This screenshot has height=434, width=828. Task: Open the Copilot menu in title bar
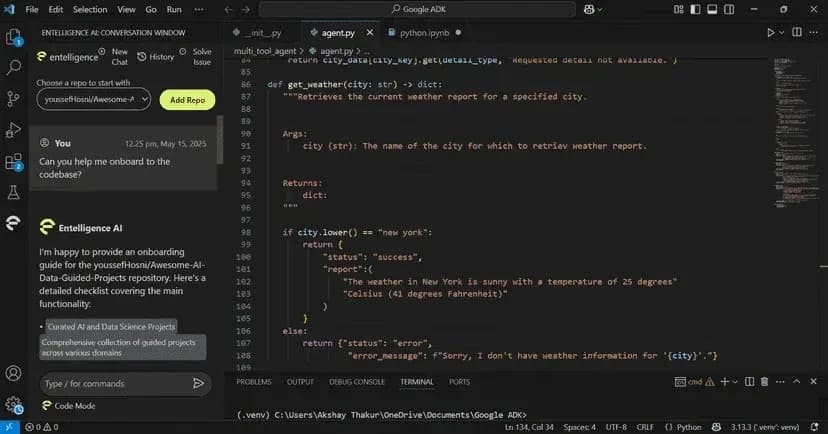coord(593,10)
